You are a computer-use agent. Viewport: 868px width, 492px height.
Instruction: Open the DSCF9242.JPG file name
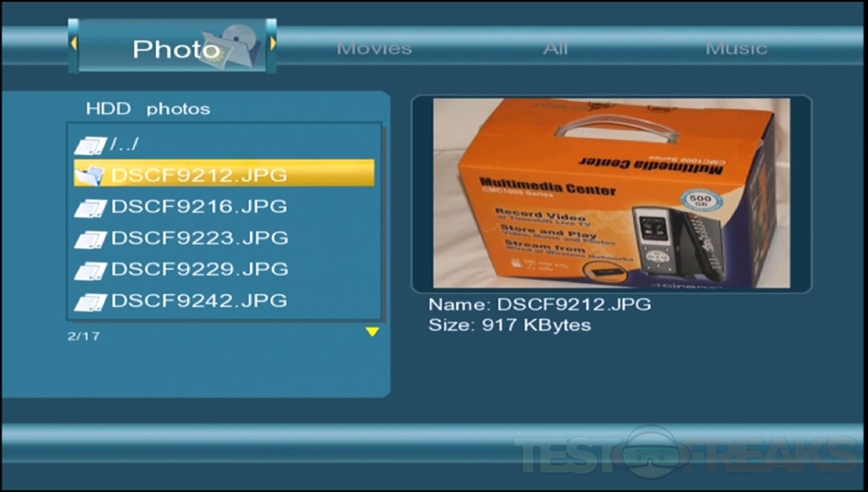pos(199,301)
